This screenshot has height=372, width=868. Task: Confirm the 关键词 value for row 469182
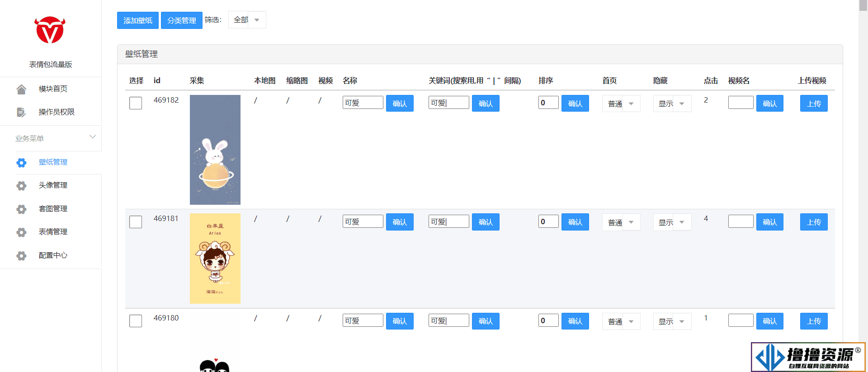pos(486,104)
